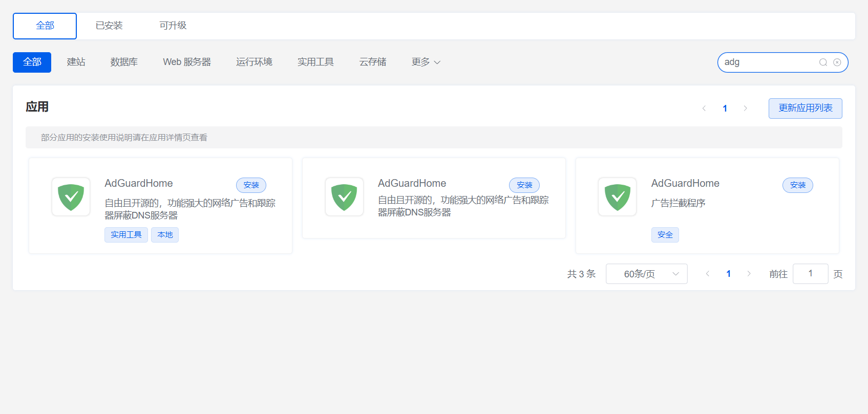Switch to the 已安装 tab

(109, 26)
